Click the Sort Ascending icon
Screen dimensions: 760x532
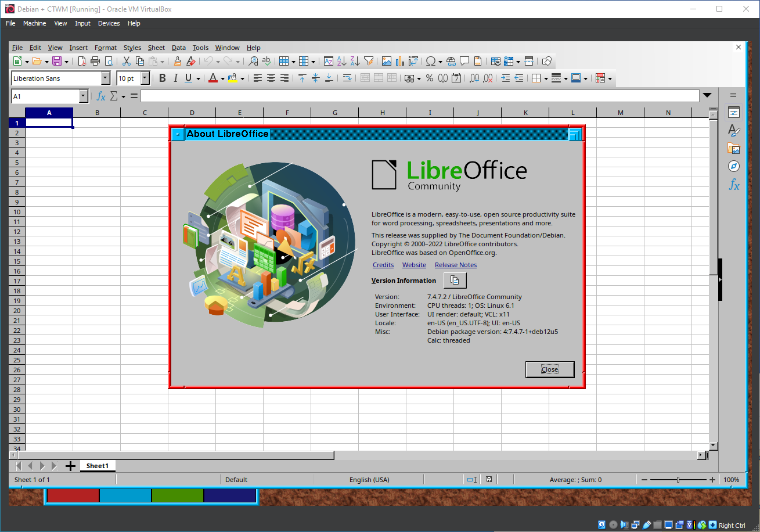click(341, 61)
